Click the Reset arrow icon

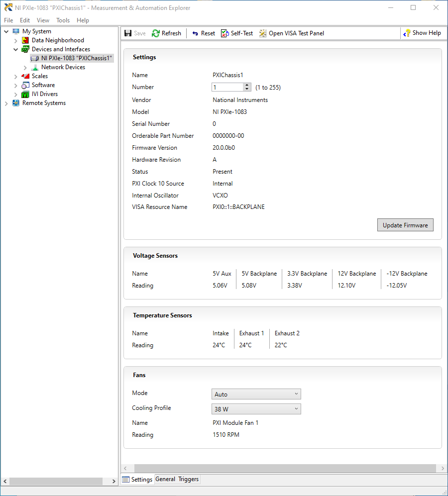click(195, 33)
